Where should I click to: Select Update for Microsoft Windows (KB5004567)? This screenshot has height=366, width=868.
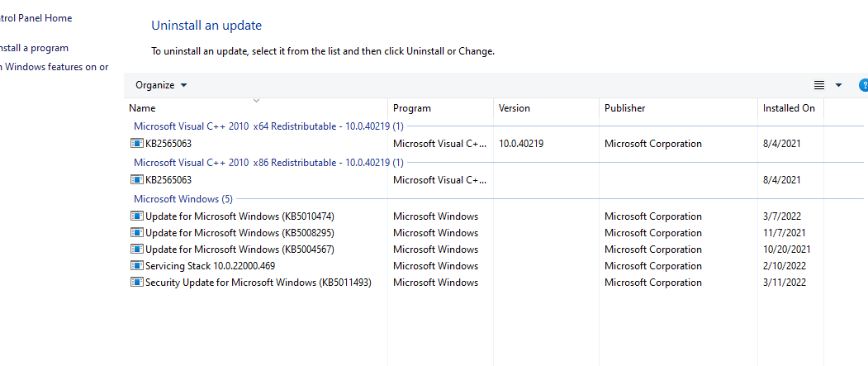(x=240, y=250)
